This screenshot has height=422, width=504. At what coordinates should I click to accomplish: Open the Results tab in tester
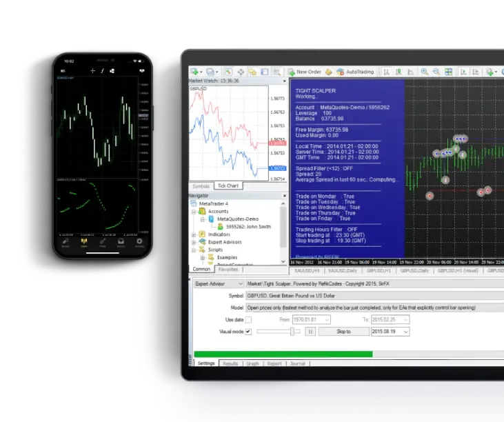point(230,363)
